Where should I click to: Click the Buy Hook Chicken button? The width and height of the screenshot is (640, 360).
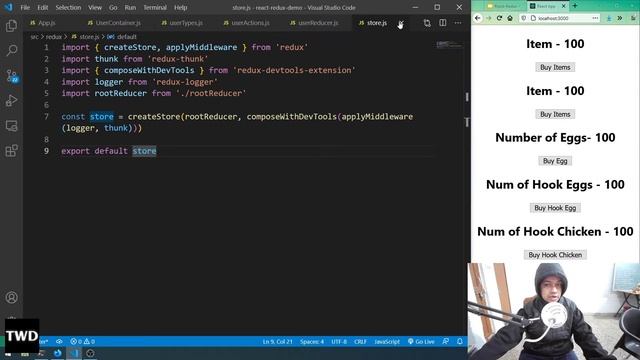[x=555, y=255]
